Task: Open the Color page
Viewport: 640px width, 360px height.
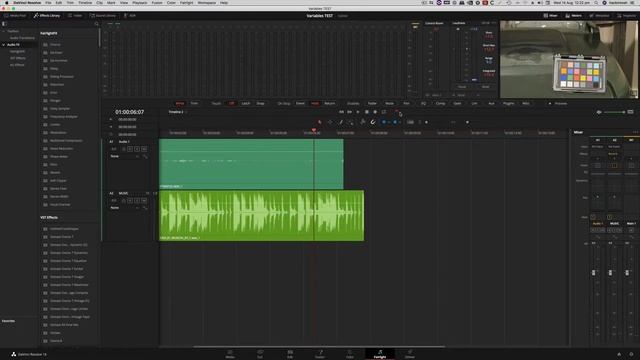Action: (350, 354)
